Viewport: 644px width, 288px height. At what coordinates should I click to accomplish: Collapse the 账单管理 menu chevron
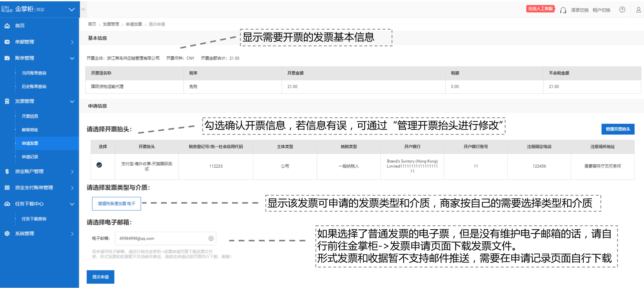click(x=72, y=58)
